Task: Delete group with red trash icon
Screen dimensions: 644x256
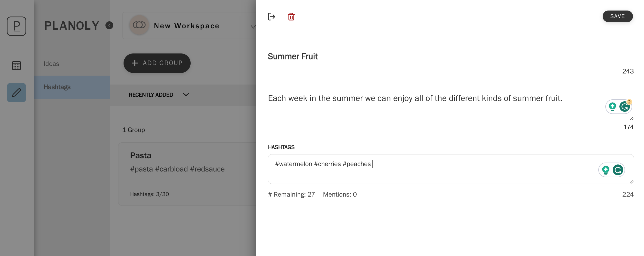Action: point(291,17)
